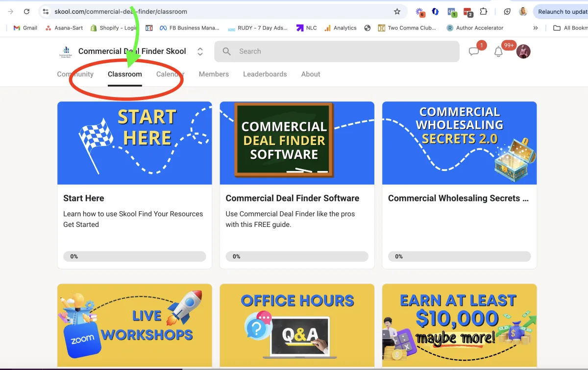Open the Chrome extensions puzzle icon
Screen dimensions: 588x370
click(x=484, y=11)
